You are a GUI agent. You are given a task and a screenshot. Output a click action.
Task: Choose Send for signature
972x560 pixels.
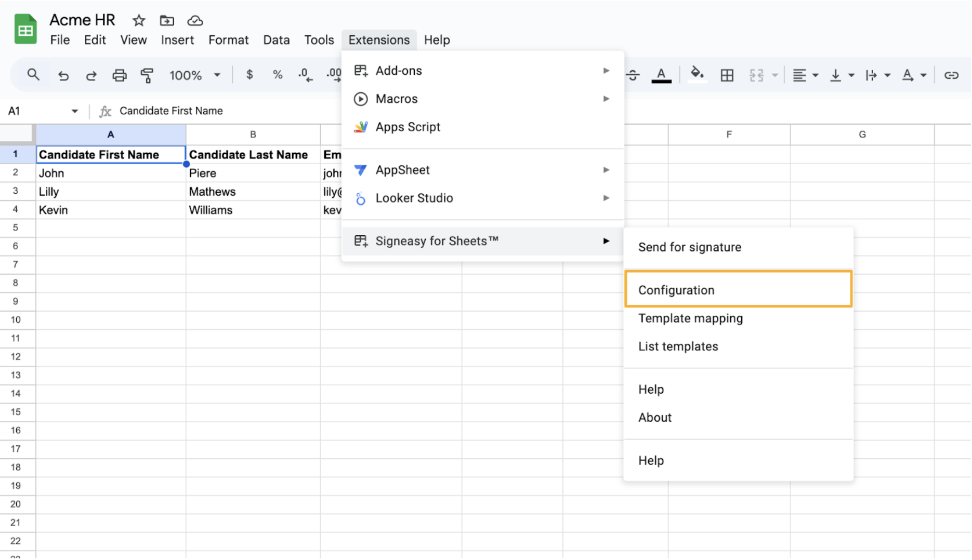(x=739, y=247)
